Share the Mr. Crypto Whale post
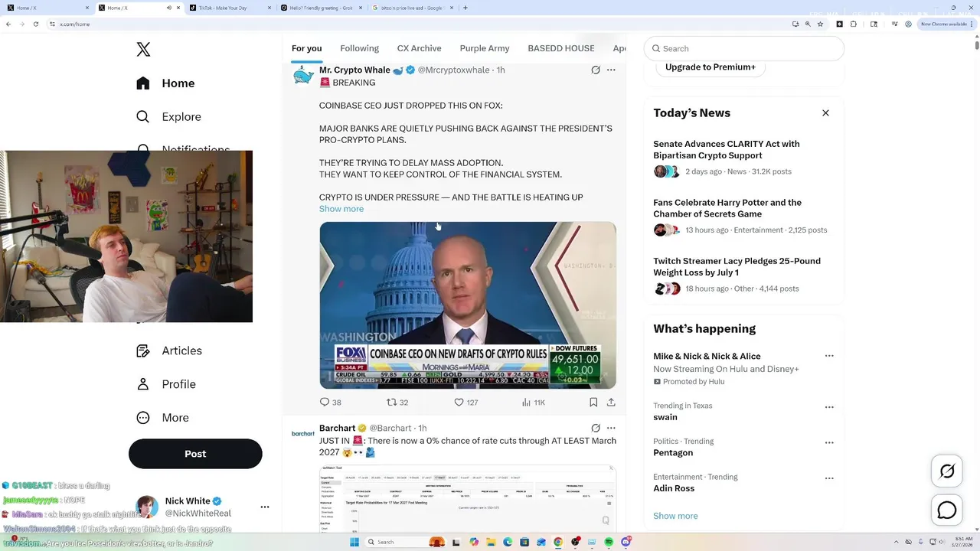The height and width of the screenshot is (551, 980). tap(611, 402)
